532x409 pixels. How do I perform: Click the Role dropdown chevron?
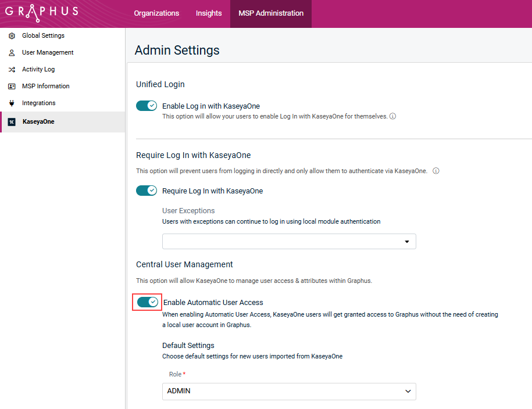(x=408, y=392)
